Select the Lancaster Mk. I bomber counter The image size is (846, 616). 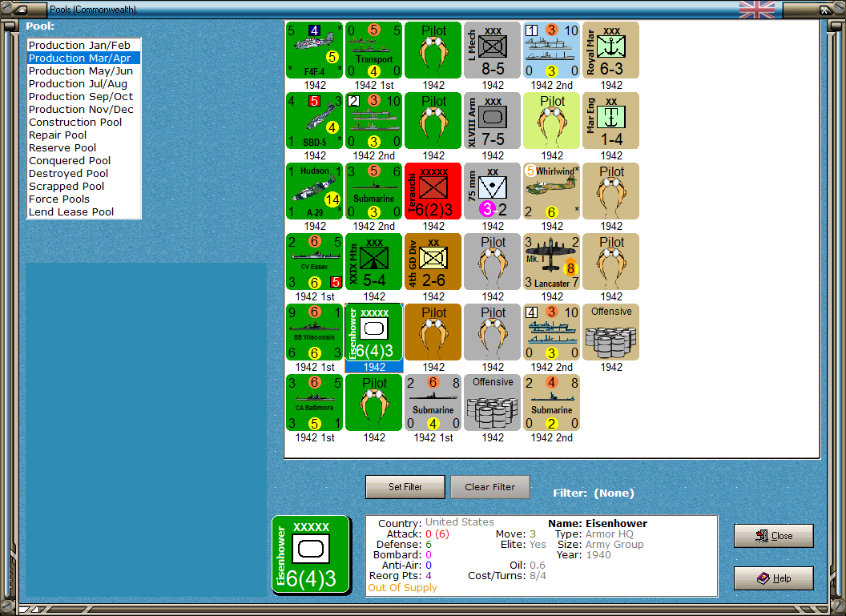point(552,262)
